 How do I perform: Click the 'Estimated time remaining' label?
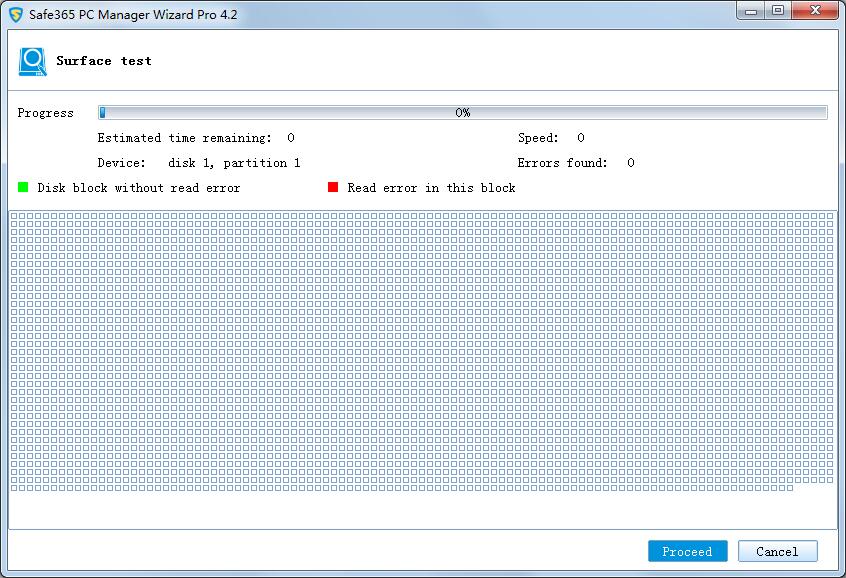coord(184,138)
